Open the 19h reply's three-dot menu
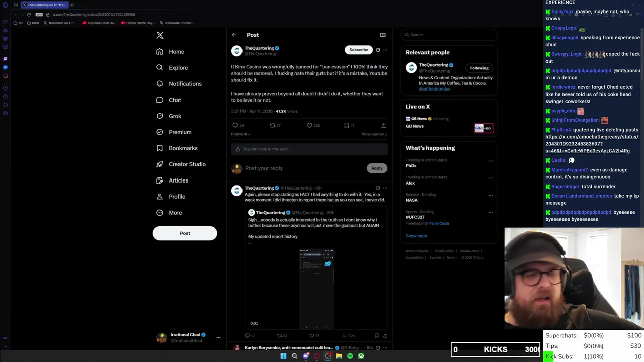 coord(385,188)
